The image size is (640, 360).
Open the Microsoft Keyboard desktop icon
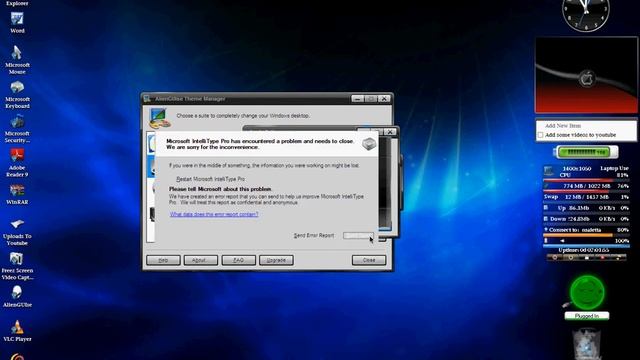[17, 94]
